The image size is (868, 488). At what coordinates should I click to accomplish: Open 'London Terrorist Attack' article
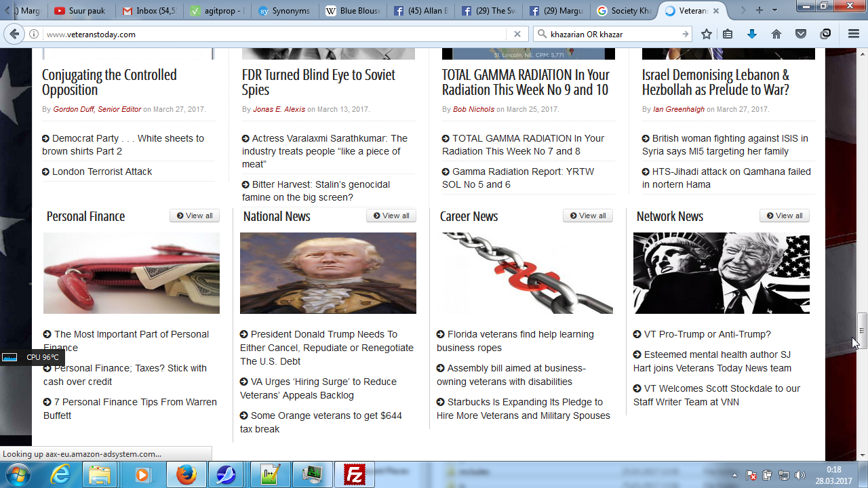coord(102,171)
